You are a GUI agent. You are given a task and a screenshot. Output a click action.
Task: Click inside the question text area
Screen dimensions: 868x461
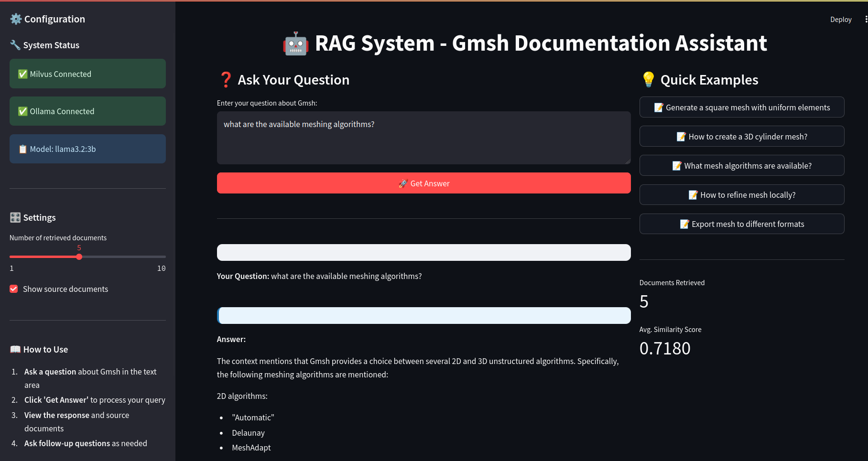(x=424, y=138)
